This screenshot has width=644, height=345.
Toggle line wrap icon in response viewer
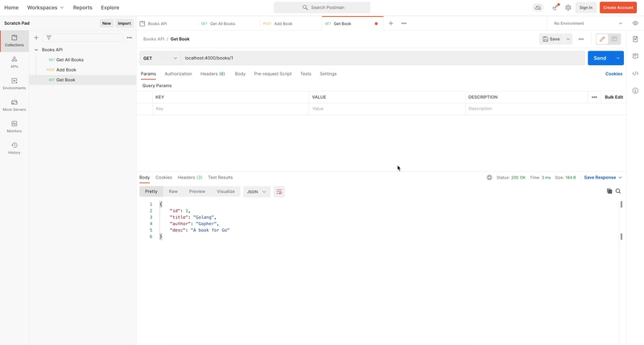[x=279, y=191]
